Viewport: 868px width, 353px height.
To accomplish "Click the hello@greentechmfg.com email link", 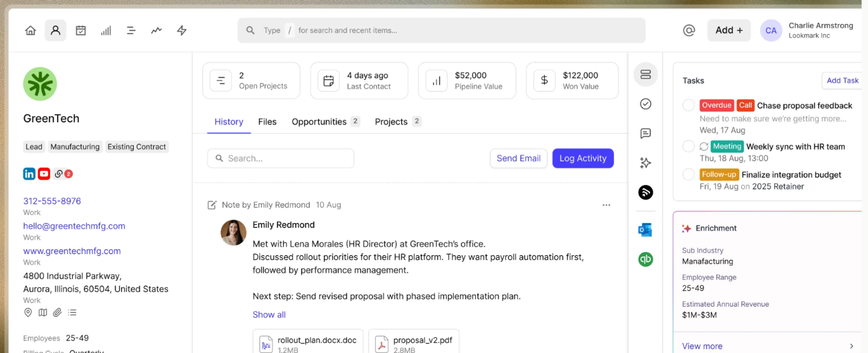I will (x=74, y=226).
